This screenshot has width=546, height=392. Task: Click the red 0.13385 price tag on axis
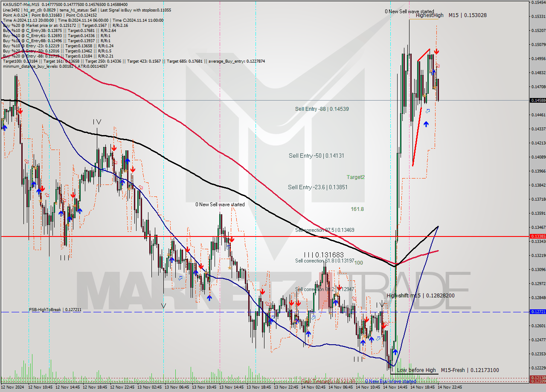click(537, 236)
